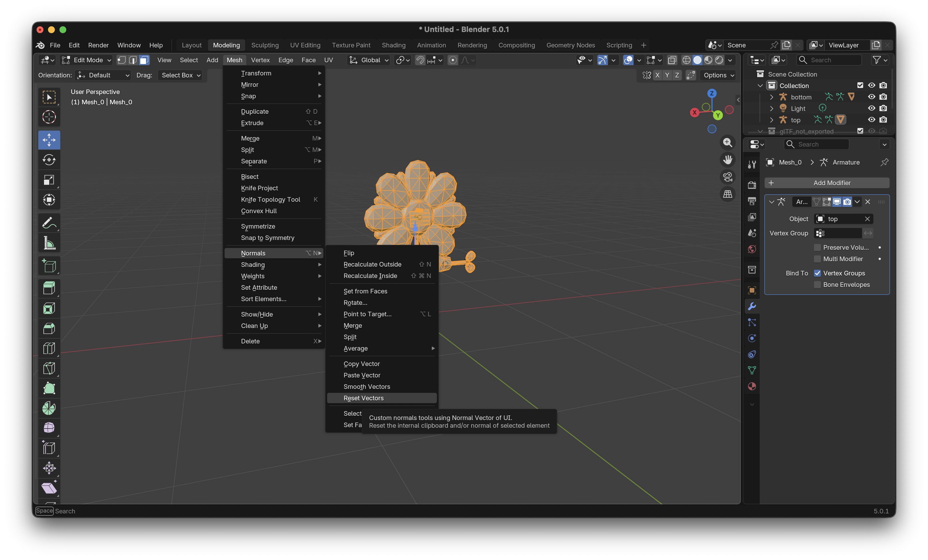Choose Recalculate Outside in the Normals submenu
Viewport: 928px width, 560px height.
point(372,264)
